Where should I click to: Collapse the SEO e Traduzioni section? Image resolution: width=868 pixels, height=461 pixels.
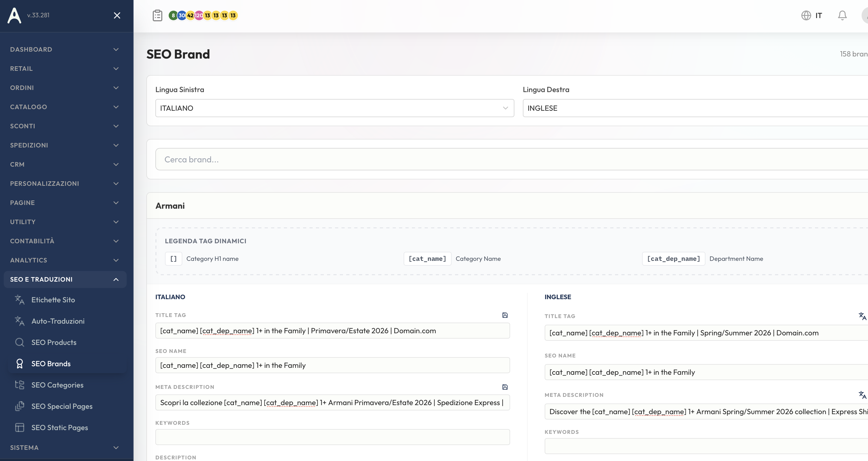tap(65, 279)
